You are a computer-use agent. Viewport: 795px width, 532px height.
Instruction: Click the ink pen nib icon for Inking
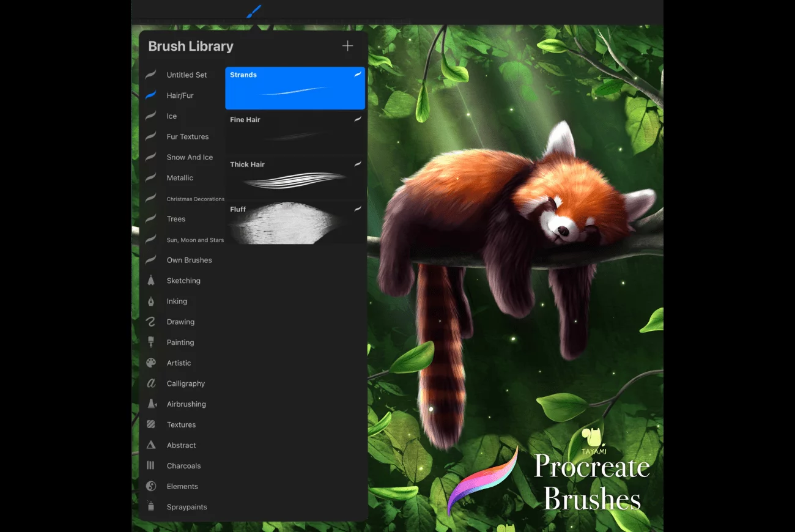point(150,301)
